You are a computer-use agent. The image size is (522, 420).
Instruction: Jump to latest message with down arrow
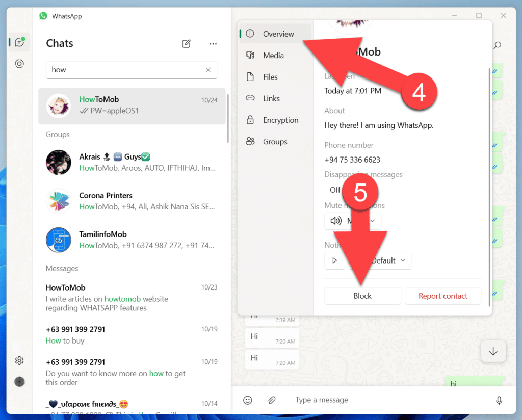pyautogui.click(x=493, y=351)
